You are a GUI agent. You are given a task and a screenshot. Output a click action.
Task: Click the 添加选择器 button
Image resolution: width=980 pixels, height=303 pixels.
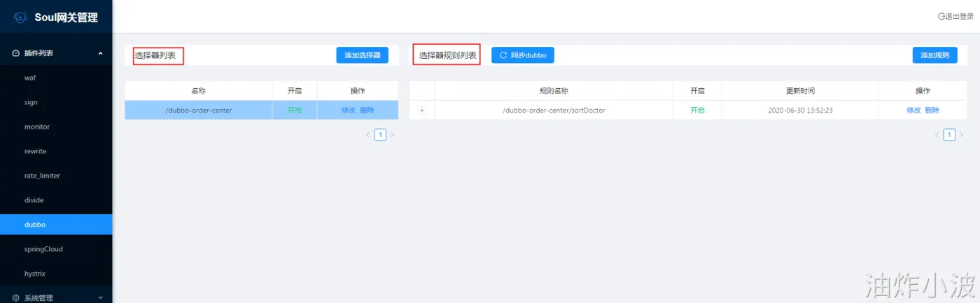tap(362, 55)
